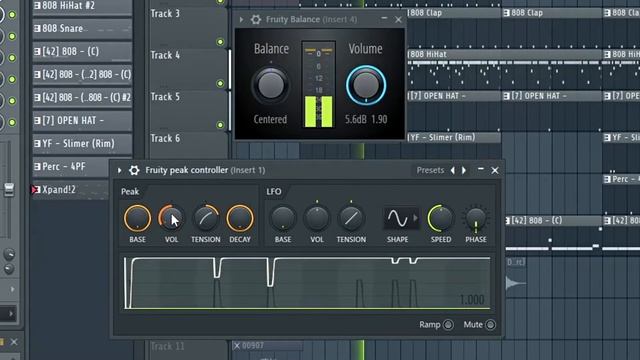This screenshot has width=640, height=360.
Task: Click the Balance knob in Fruity Balance
Action: pyautogui.click(x=271, y=86)
